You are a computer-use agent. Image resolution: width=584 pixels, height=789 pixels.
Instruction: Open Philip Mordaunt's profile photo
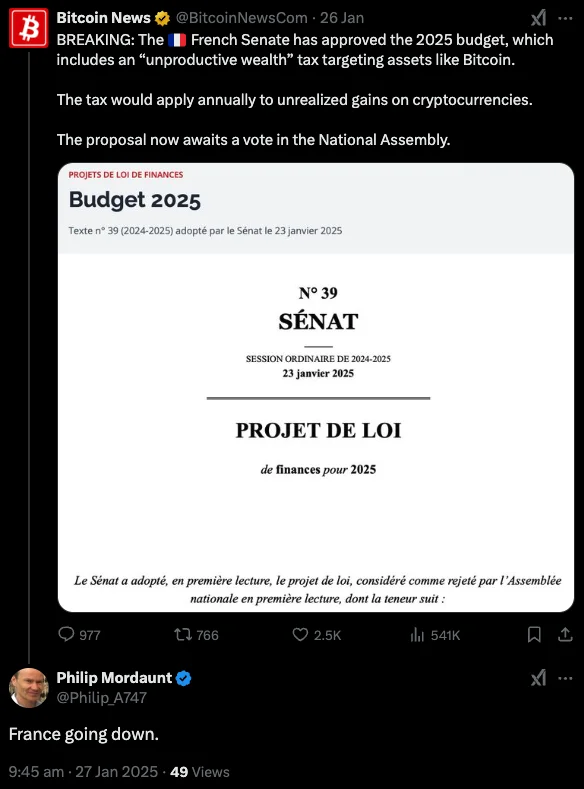(x=29, y=687)
